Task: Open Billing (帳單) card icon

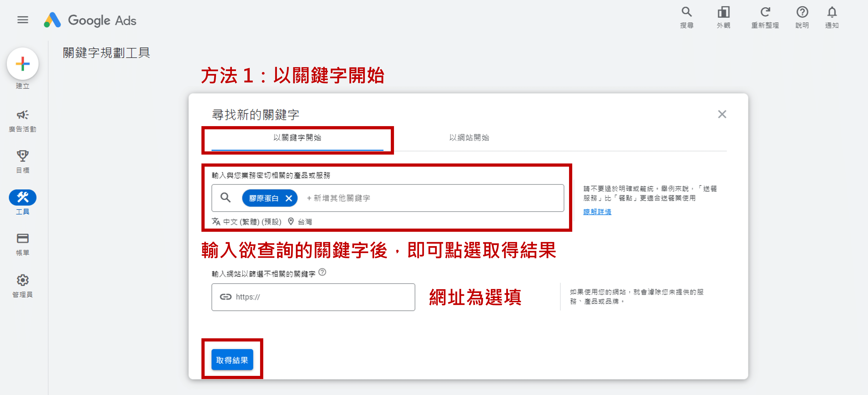Action: click(23, 239)
